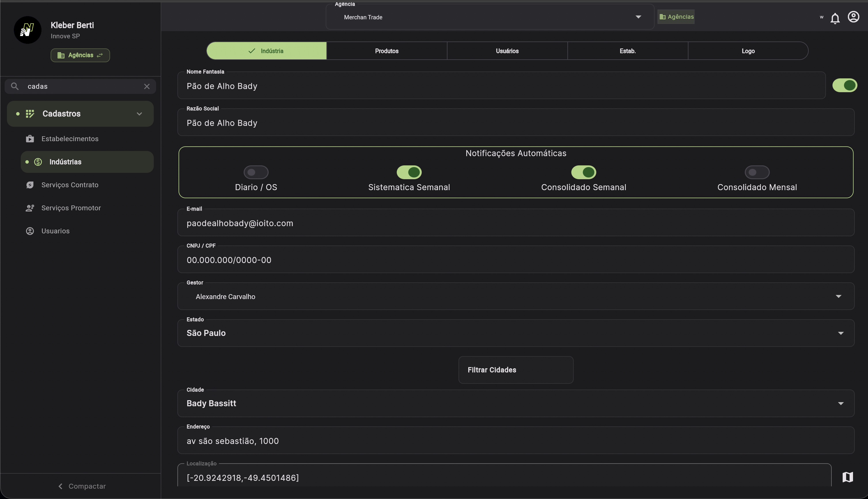The height and width of the screenshot is (499, 868).
Task: Go to Serviços Promotor sidebar item
Action: click(x=71, y=208)
